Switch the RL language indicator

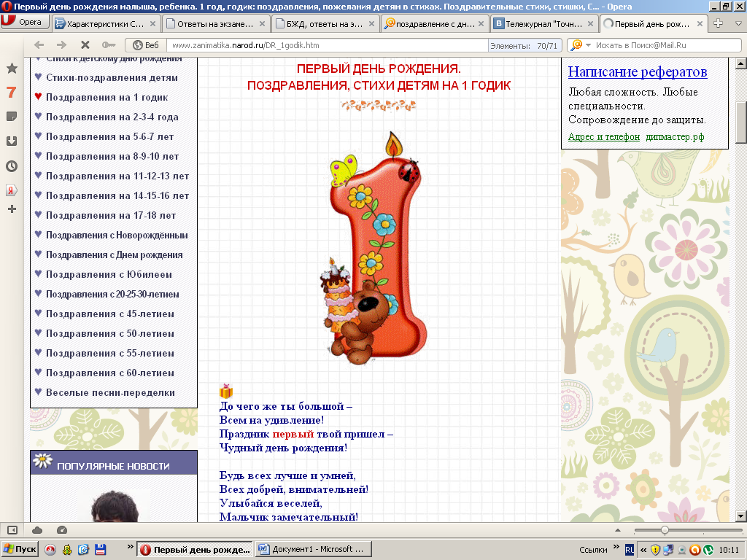[x=630, y=550]
